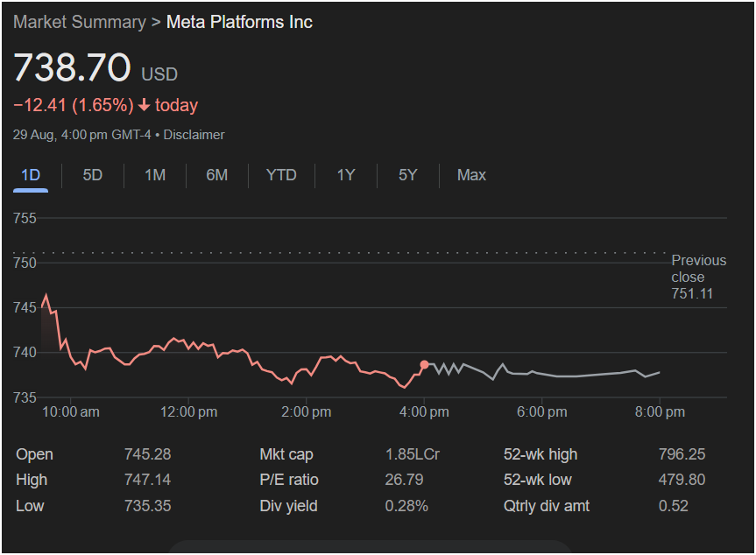The width and height of the screenshot is (756, 555).
Task: Switch to the 1Y chart tab
Action: (346, 175)
